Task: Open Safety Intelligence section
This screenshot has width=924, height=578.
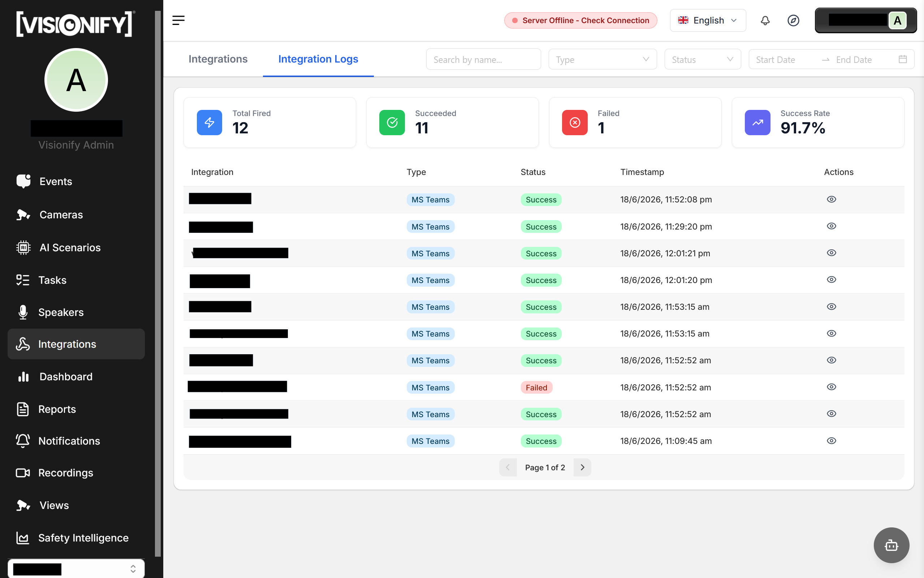Action: 76,538
